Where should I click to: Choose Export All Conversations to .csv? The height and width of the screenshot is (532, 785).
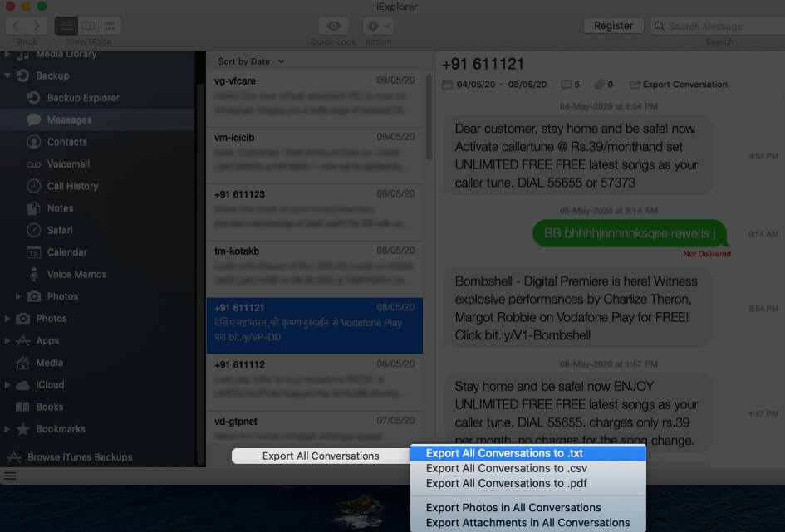[527, 468]
